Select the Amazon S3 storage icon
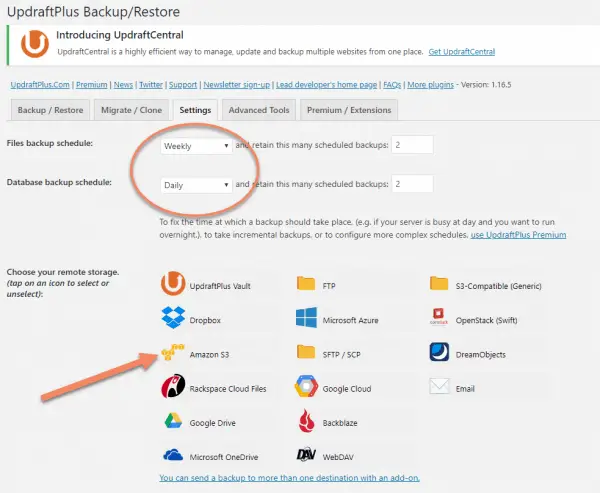 pos(173,352)
